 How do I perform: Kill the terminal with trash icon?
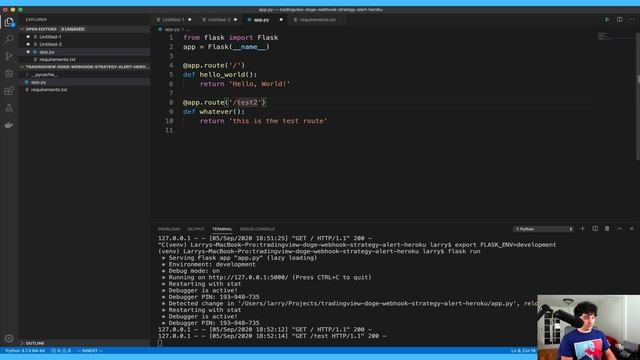click(607, 229)
